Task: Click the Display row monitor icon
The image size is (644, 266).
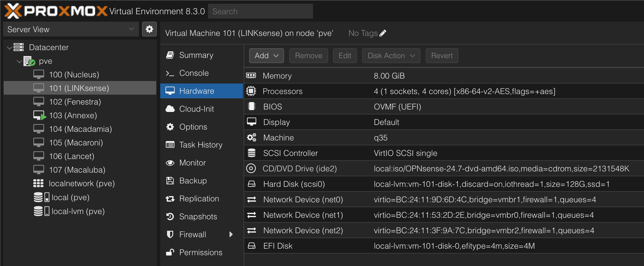Action: [252, 122]
